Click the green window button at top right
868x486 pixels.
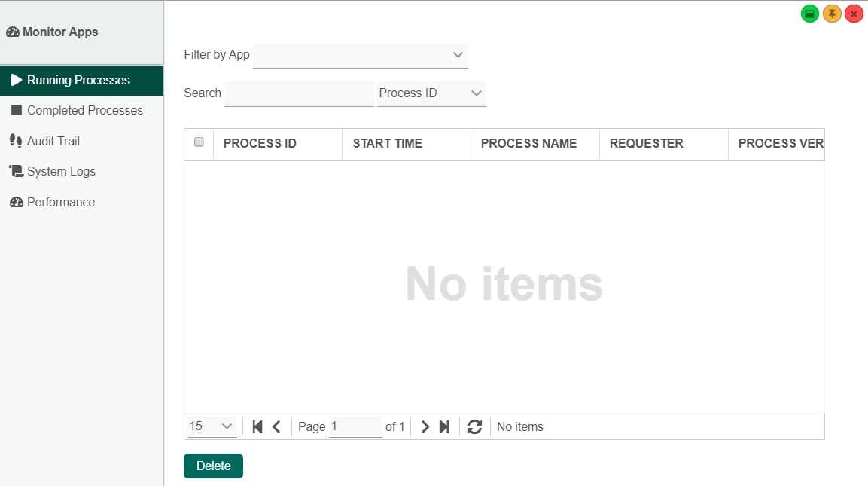809,14
